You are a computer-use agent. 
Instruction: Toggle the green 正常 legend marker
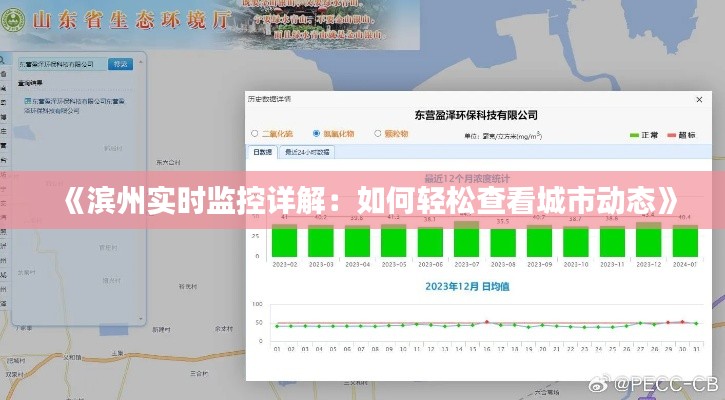[636, 134]
